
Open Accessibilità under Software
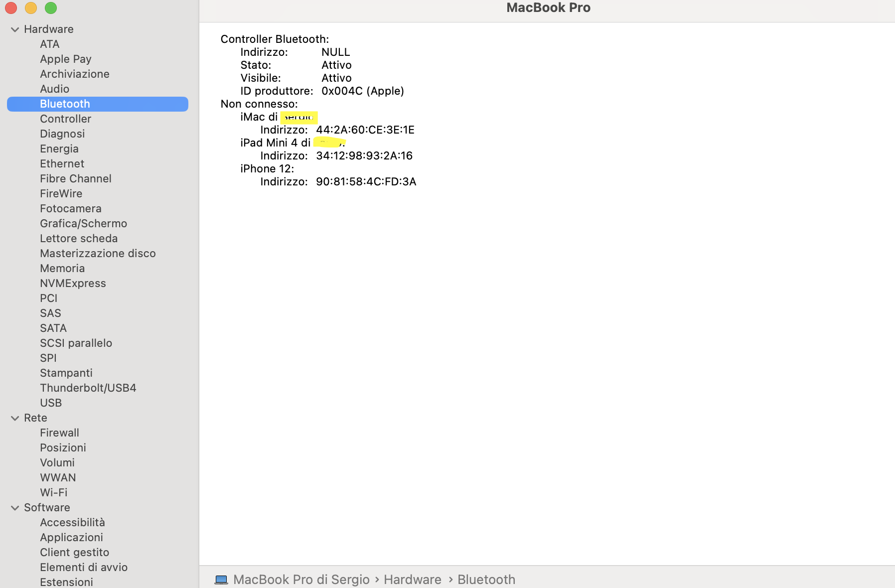click(73, 523)
